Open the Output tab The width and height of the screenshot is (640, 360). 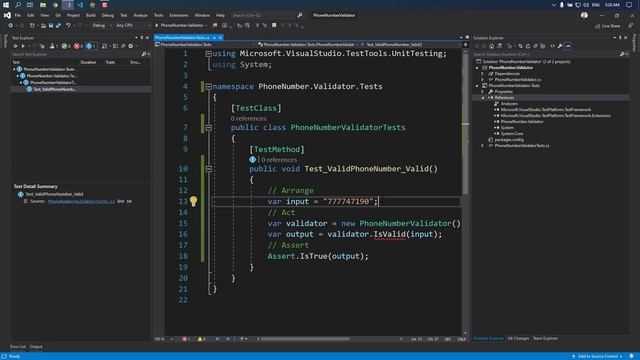[36, 347]
